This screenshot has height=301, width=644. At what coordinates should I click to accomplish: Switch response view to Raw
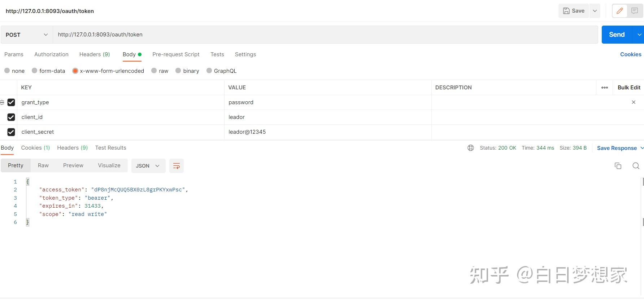(x=43, y=165)
